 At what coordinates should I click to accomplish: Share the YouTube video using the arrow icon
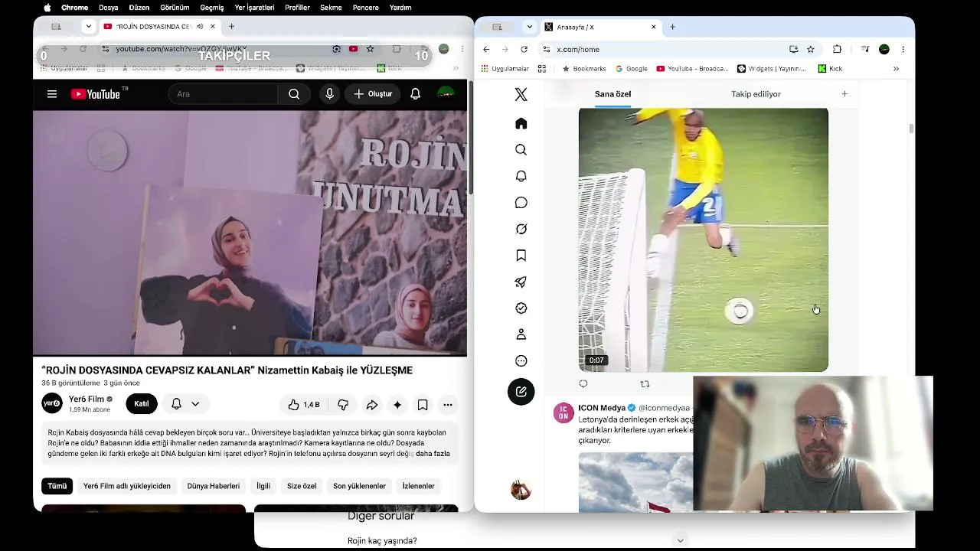click(371, 404)
